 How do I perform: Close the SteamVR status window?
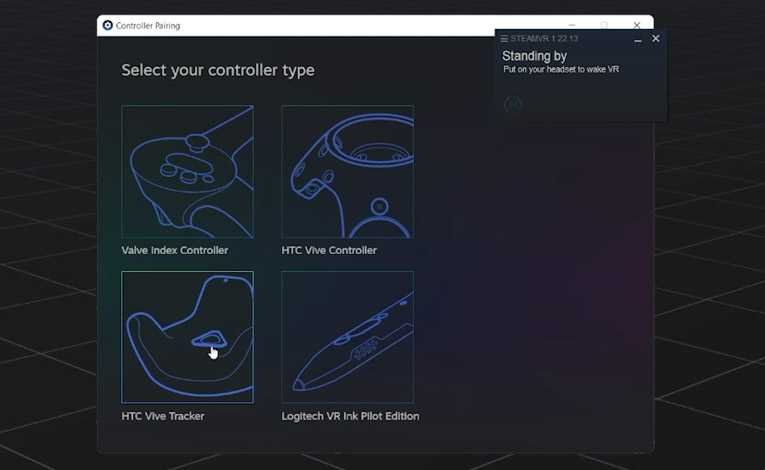(x=656, y=39)
